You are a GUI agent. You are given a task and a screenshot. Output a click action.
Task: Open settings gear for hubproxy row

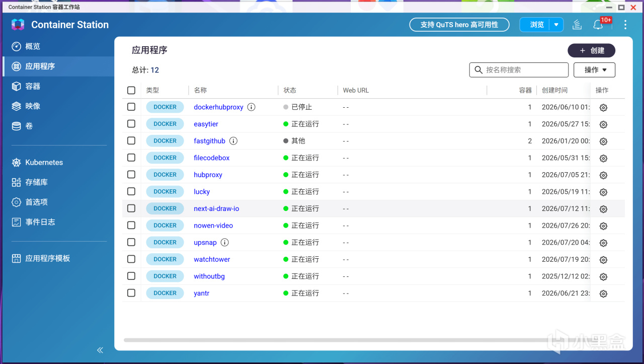pos(603,175)
